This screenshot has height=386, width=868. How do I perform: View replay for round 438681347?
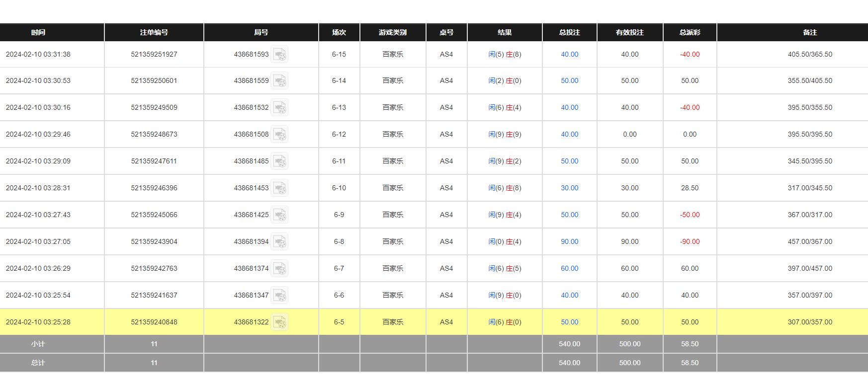tap(279, 295)
